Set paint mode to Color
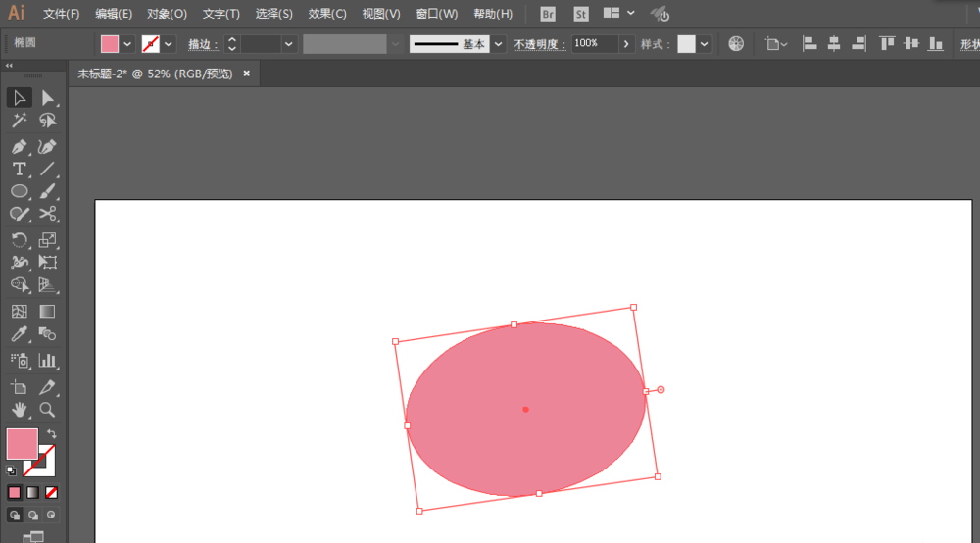980x543 pixels. (15, 492)
